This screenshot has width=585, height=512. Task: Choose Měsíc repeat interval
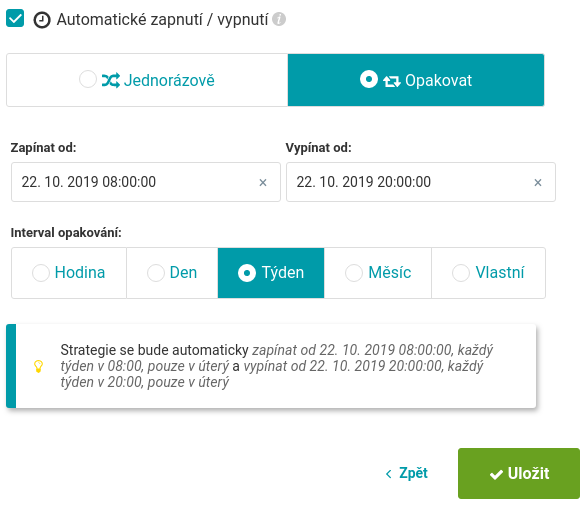pyautogui.click(x=378, y=273)
